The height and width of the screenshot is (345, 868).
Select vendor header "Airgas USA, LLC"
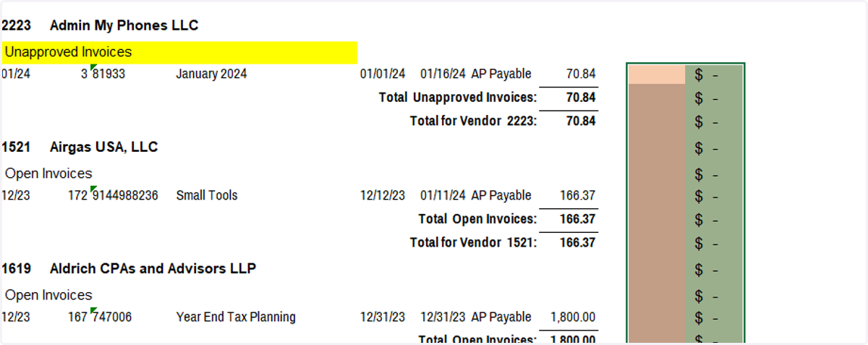click(x=103, y=148)
